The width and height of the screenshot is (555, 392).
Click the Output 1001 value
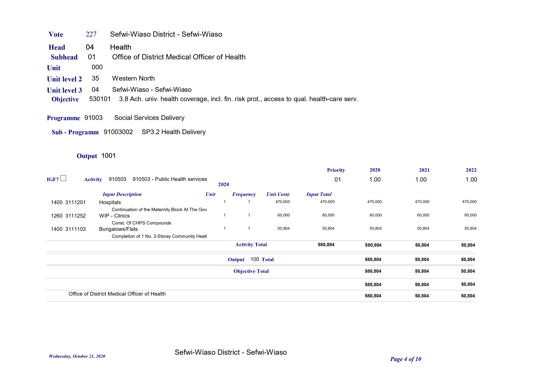109,156
